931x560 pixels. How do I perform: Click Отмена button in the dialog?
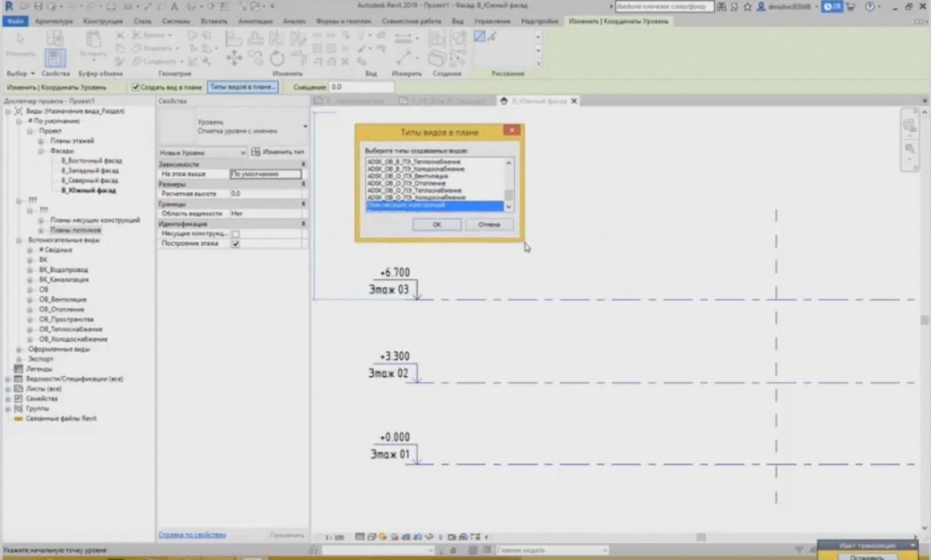[489, 225]
